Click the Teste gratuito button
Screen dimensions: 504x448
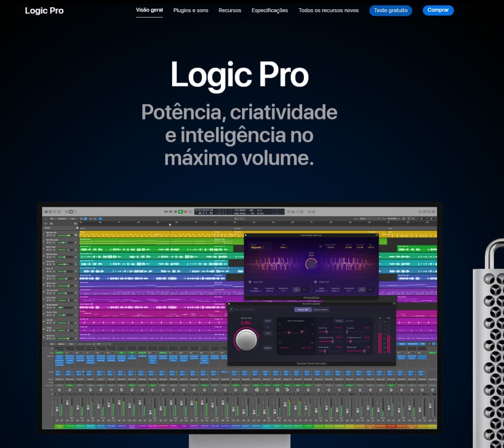[x=391, y=10]
